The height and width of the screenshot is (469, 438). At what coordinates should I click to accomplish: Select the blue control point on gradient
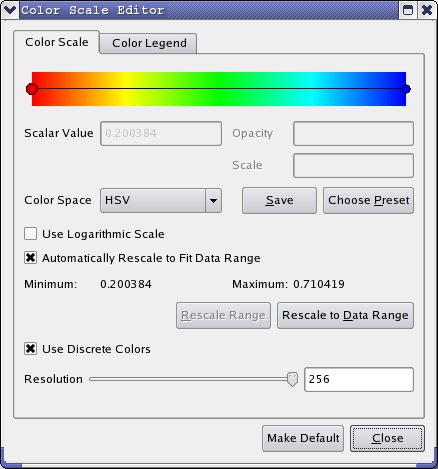pos(406,89)
